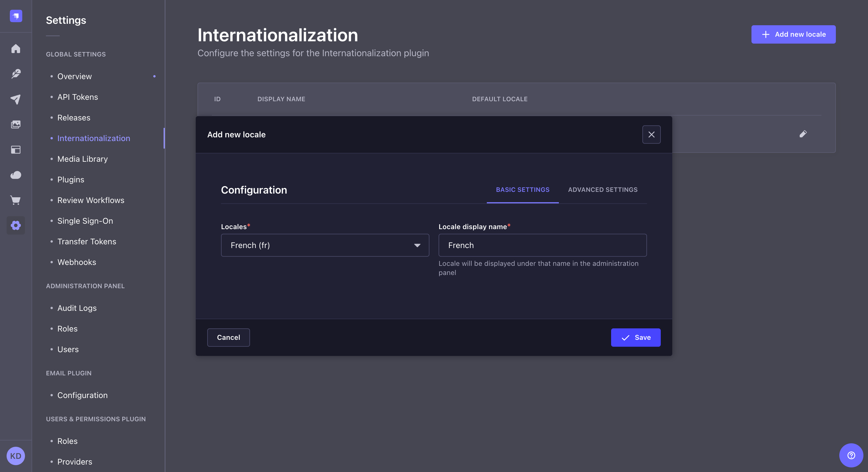Click the KD user avatar
The image size is (868, 472).
click(x=15, y=456)
